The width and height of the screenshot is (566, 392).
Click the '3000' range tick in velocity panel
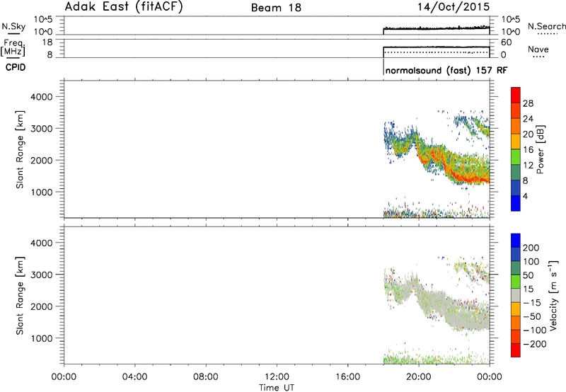tap(42, 275)
